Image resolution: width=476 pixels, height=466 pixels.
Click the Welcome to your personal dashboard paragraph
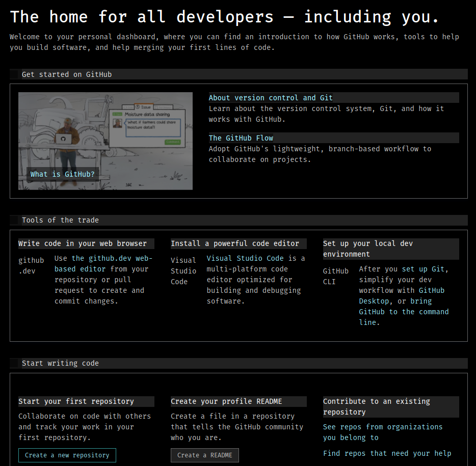234,42
